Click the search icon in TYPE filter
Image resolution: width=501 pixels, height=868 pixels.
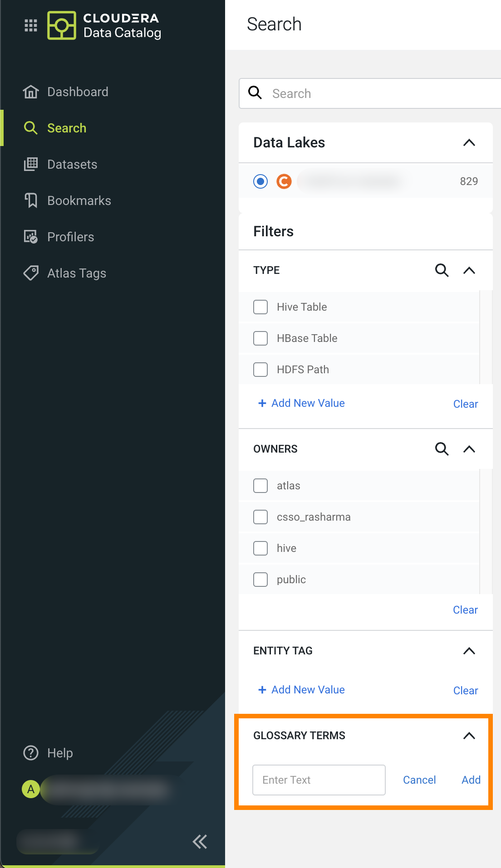[442, 270]
